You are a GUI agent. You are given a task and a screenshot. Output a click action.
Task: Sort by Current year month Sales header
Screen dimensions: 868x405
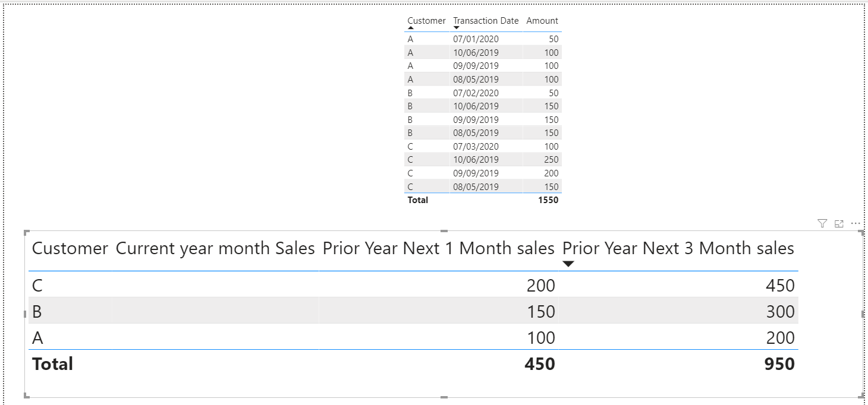215,248
